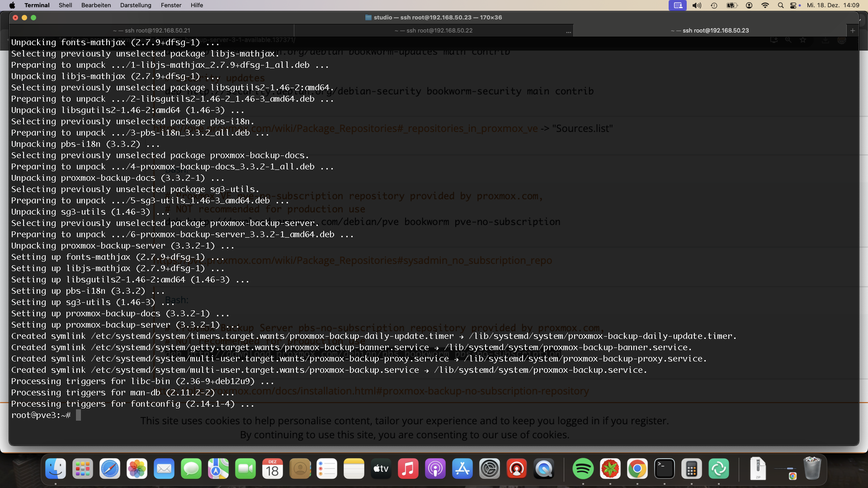Image resolution: width=868 pixels, height=488 pixels.
Task: Open the Fenster menu in menu bar
Action: tap(171, 5)
